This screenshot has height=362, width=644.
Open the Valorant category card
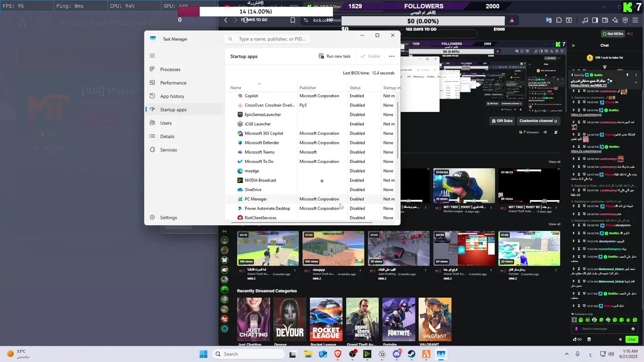pos(435,319)
